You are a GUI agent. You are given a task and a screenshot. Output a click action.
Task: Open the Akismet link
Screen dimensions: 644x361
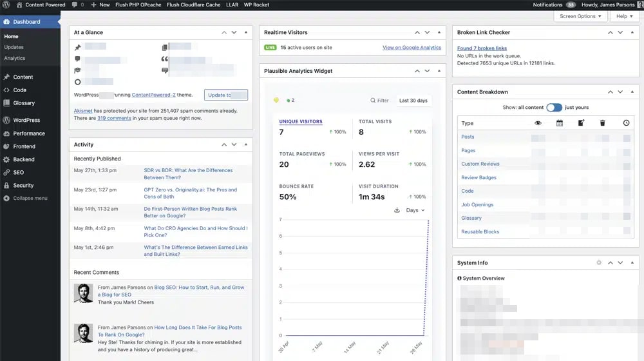[x=83, y=111]
